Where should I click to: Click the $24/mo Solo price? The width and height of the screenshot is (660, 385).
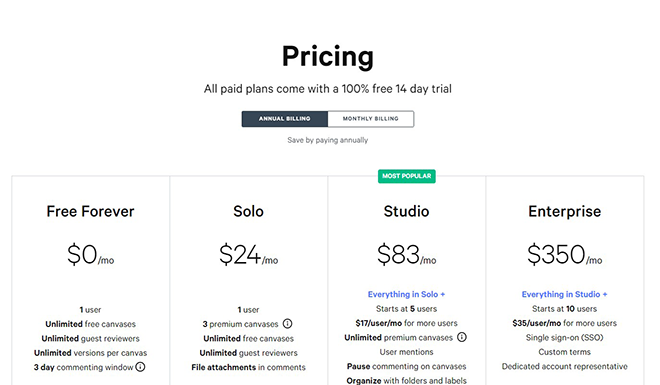[248, 255]
